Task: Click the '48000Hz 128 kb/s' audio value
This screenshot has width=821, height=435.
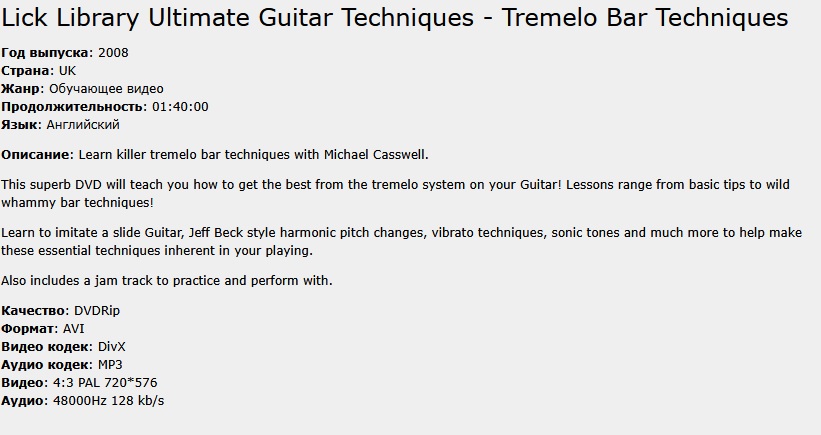Action: tap(108, 401)
